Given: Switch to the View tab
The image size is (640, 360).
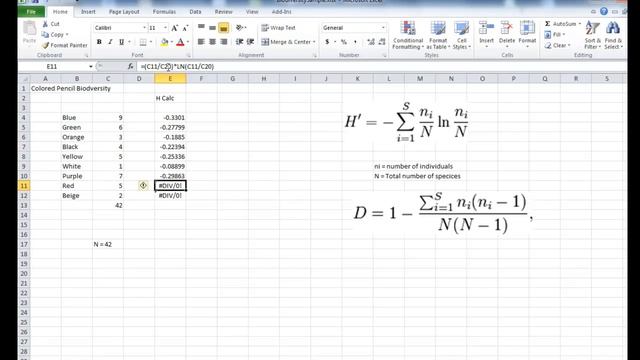Looking at the screenshot, I should tap(252, 12).
